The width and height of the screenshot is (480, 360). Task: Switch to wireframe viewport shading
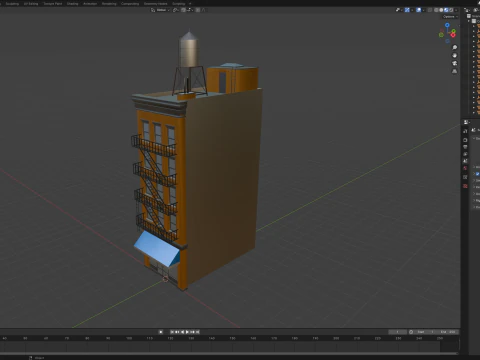436,10
